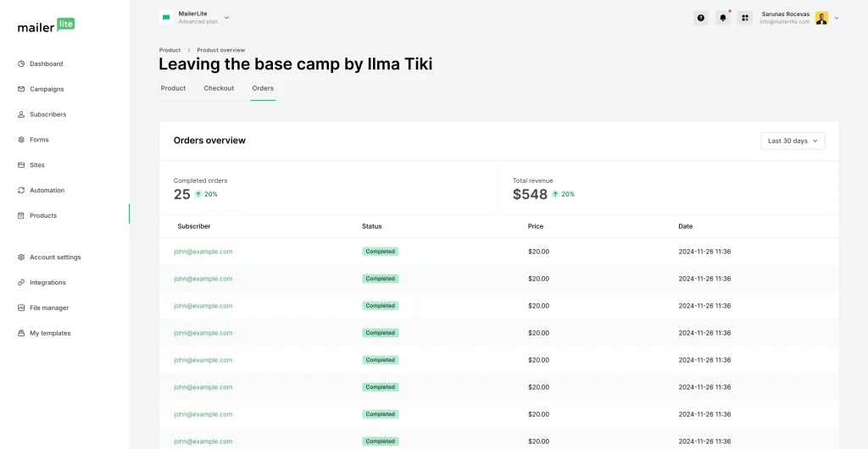The height and width of the screenshot is (449, 868).
Task: Switch to the Checkout tab
Action: click(x=219, y=88)
